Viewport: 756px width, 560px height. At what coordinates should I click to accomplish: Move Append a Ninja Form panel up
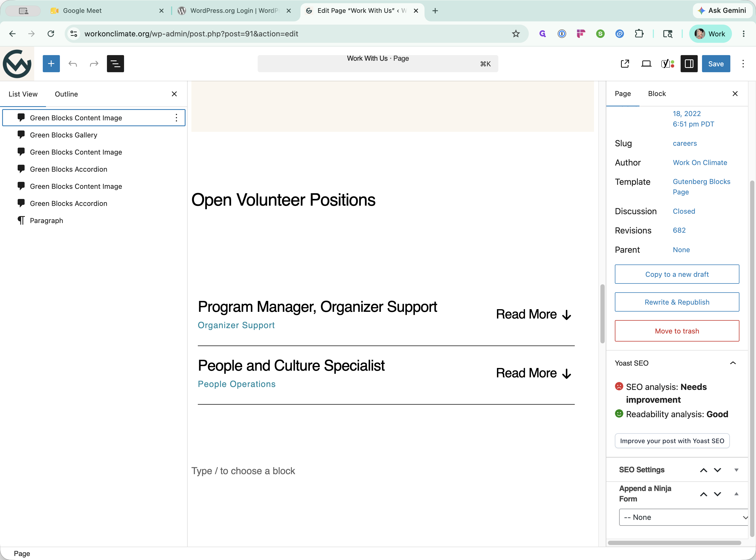(704, 494)
